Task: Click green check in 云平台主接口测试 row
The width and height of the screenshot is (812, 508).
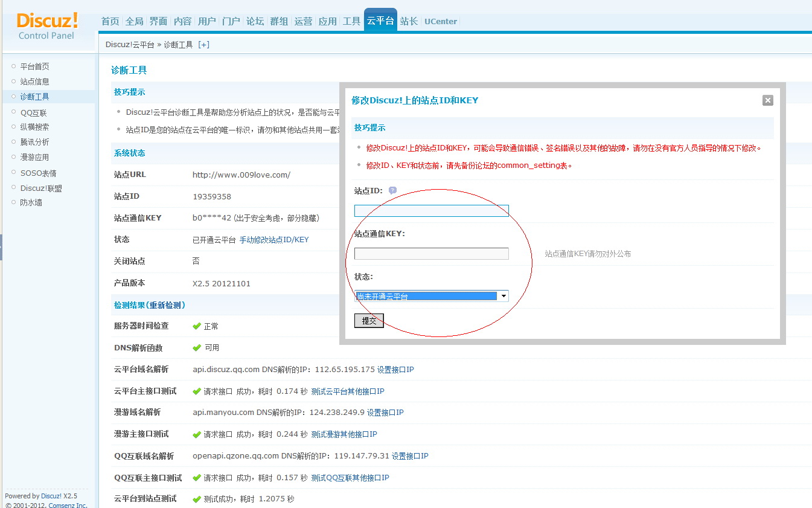Action: pyautogui.click(x=197, y=391)
